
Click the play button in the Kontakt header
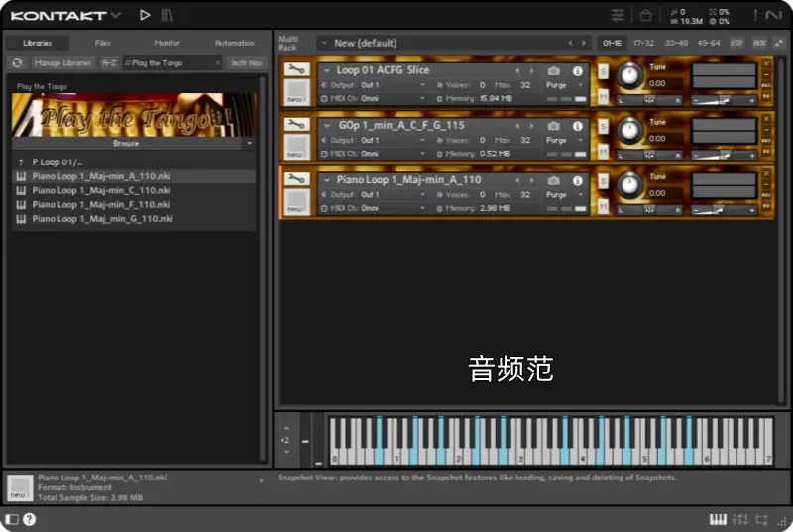(x=145, y=15)
